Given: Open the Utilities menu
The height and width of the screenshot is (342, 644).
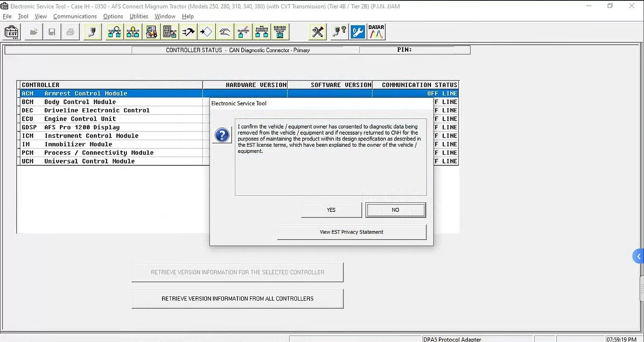Looking at the screenshot, I should [x=139, y=16].
